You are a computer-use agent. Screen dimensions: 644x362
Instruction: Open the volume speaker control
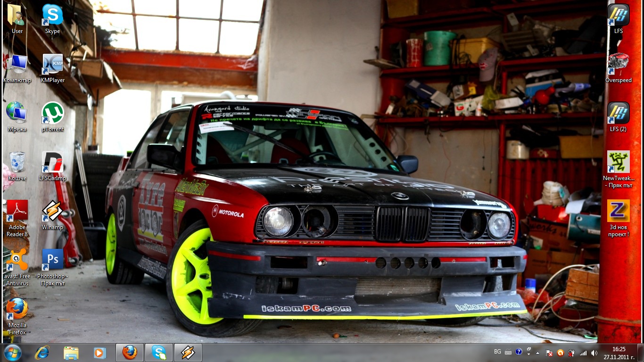[x=594, y=353]
